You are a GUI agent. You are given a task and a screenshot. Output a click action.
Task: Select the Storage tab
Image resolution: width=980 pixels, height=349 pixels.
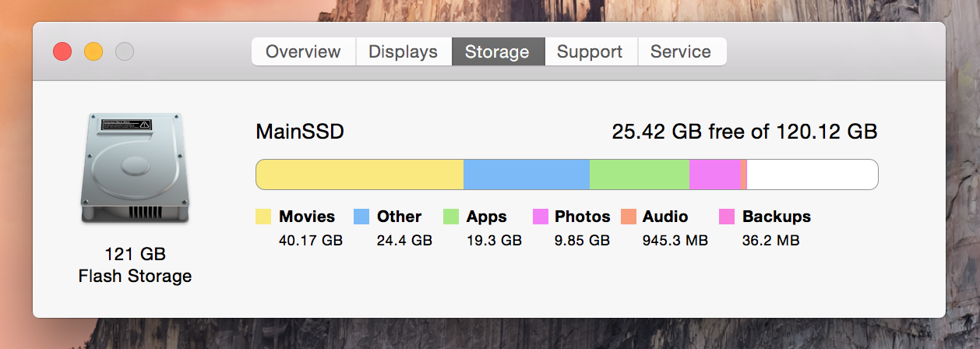(x=497, y=52)
